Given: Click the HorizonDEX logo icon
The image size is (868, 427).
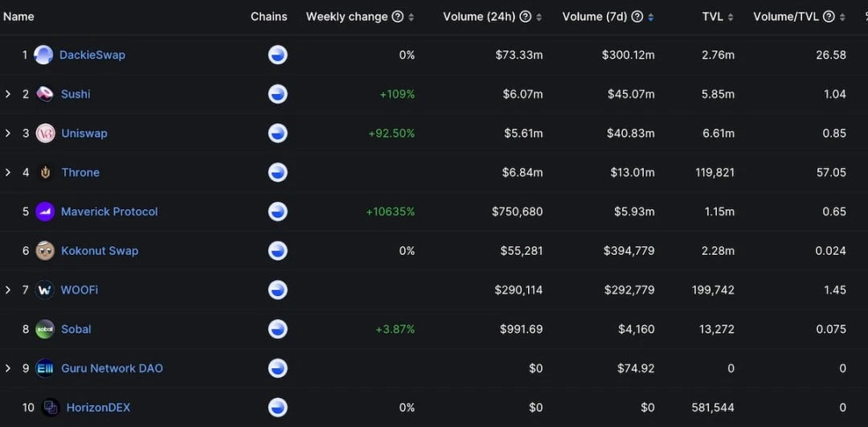Looking at the screenshot, I should click(51, 408).
